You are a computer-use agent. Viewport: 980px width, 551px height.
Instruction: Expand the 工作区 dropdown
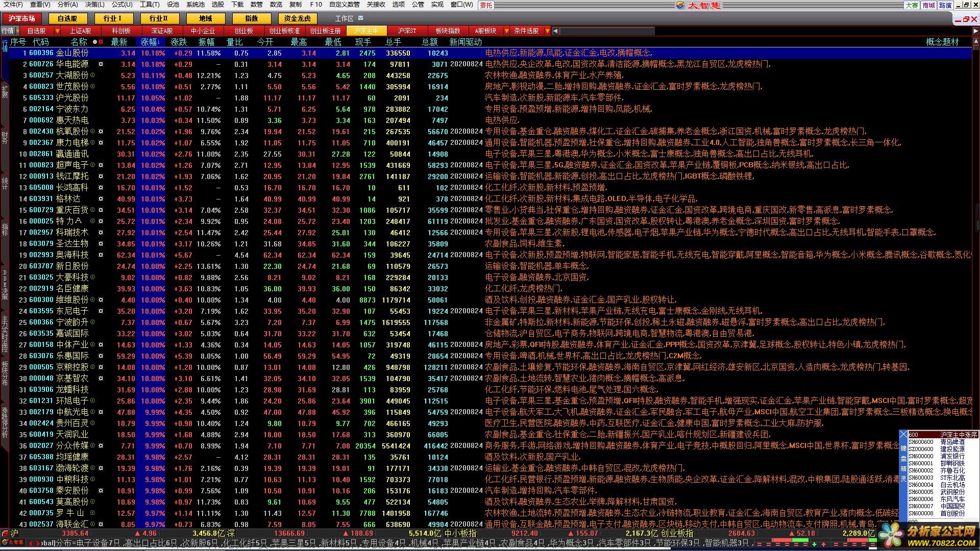click(x=361, y=18)
